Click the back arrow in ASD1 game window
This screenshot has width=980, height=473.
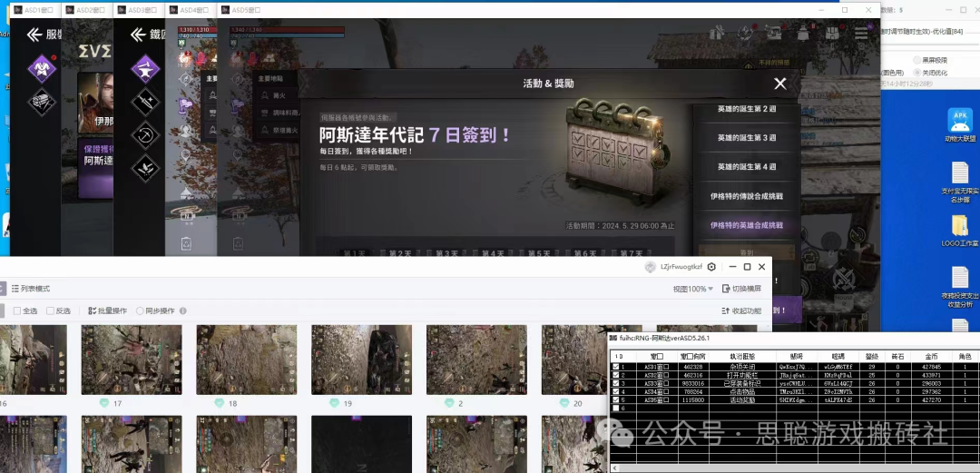pos(34,34)
